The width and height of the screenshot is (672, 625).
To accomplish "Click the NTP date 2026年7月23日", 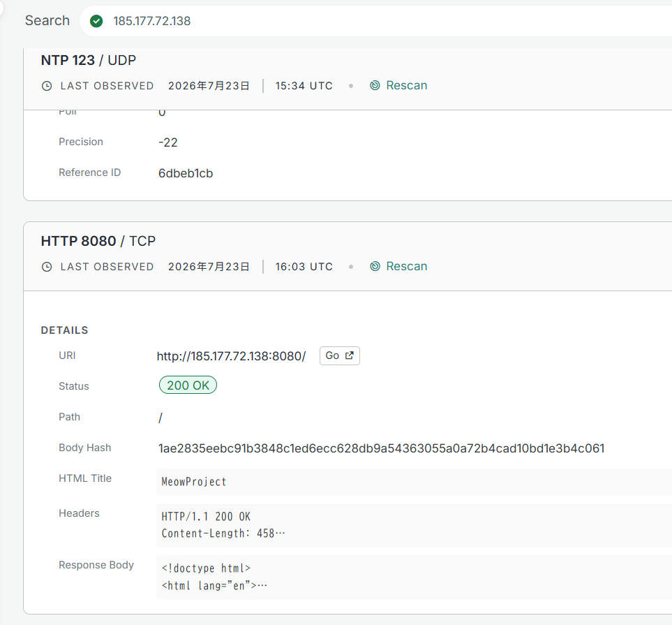I will click(x=209, y=86).
